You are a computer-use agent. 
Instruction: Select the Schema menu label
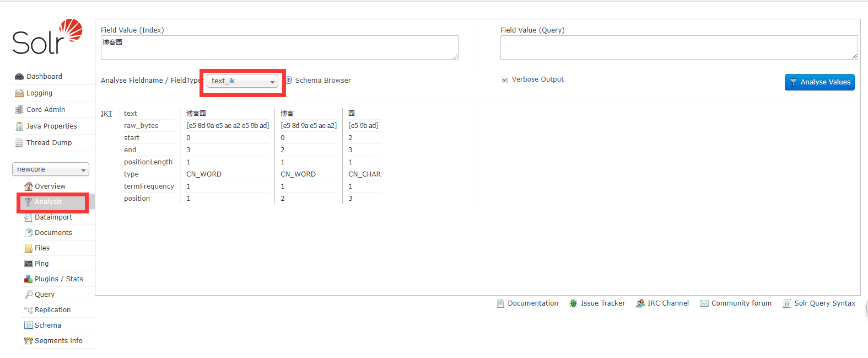coord(48,325)
